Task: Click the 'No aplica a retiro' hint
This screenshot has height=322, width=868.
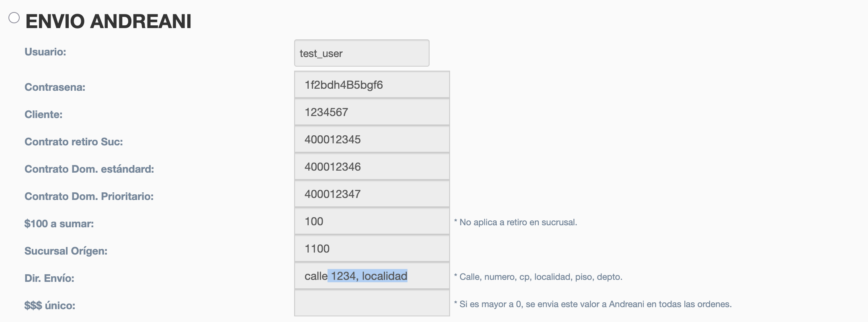Action: (x=516, y=222)
